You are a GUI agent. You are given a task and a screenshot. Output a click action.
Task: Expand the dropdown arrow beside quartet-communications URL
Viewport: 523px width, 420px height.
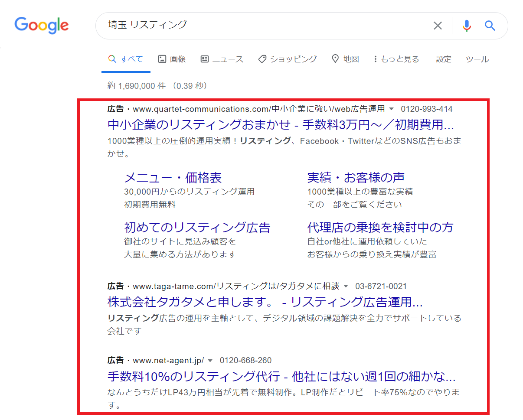[391, 109]
